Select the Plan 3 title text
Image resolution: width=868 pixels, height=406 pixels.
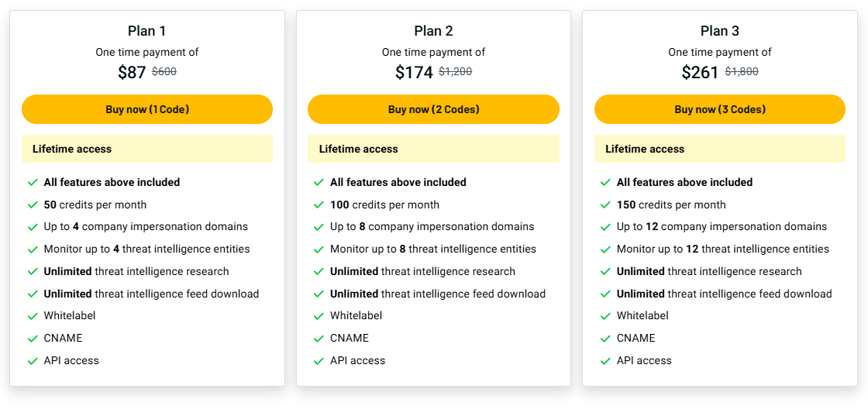[x=719, y=31]
